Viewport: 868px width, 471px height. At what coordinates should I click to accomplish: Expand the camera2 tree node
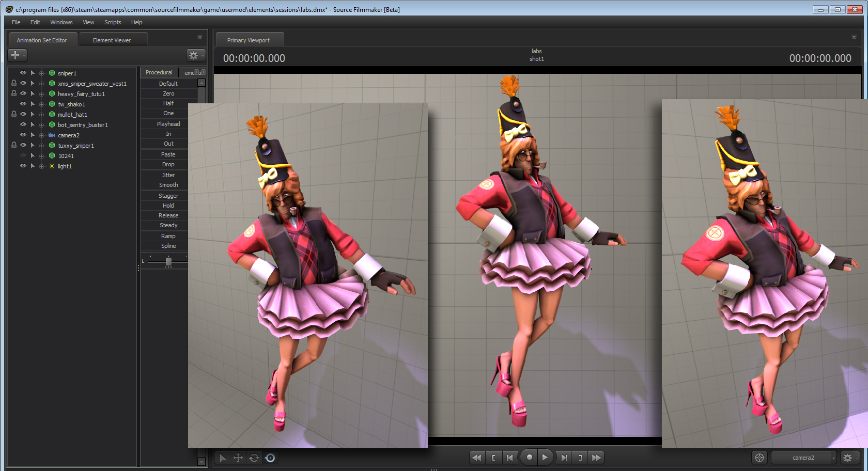(42, 135)
